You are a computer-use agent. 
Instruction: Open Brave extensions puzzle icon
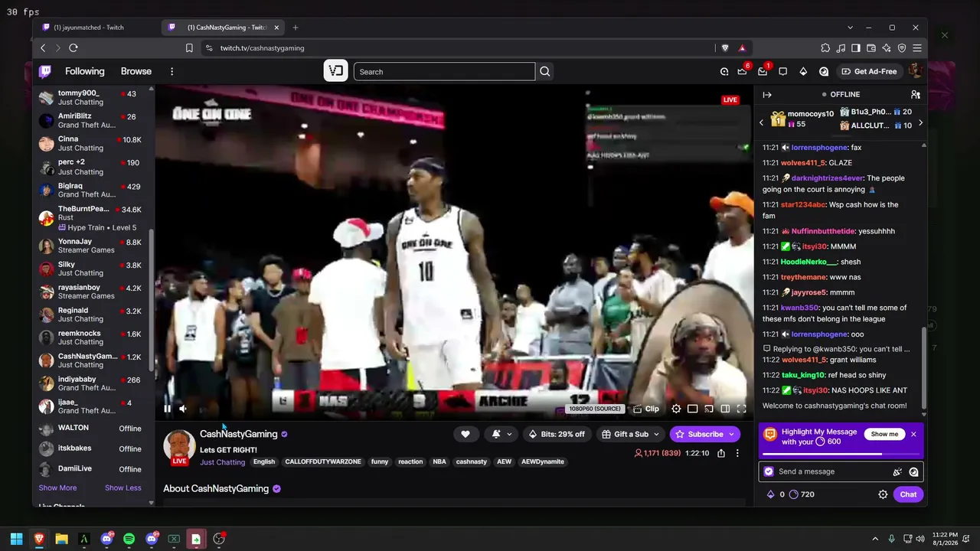click(825, 47)
